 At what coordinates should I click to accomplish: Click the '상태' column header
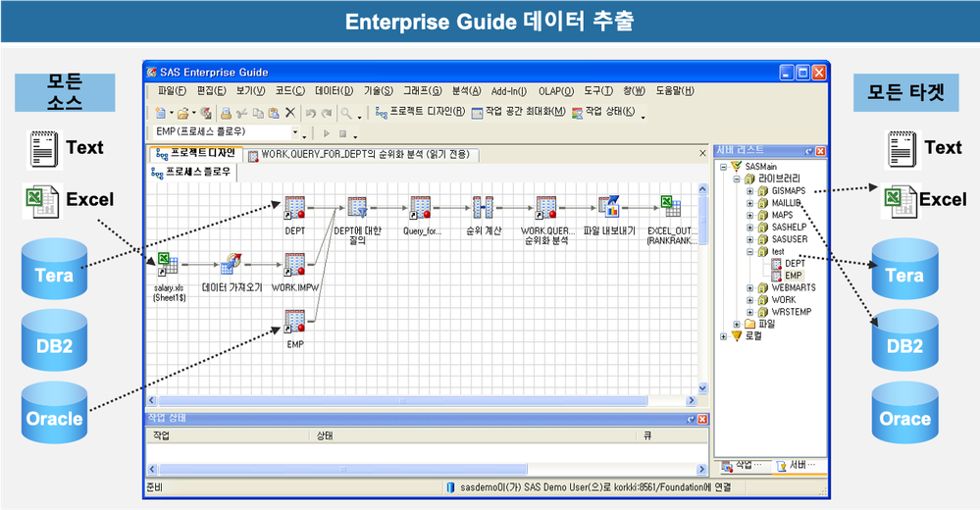(475, 435)
